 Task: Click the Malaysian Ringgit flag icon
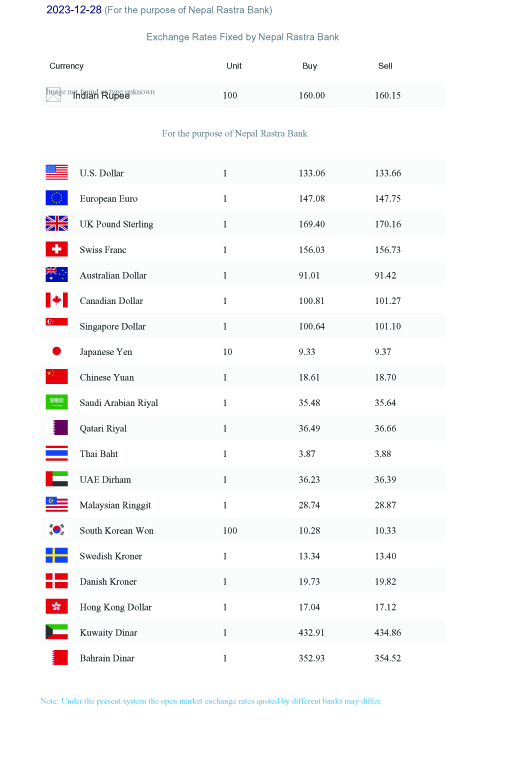[x=57, y=504]
